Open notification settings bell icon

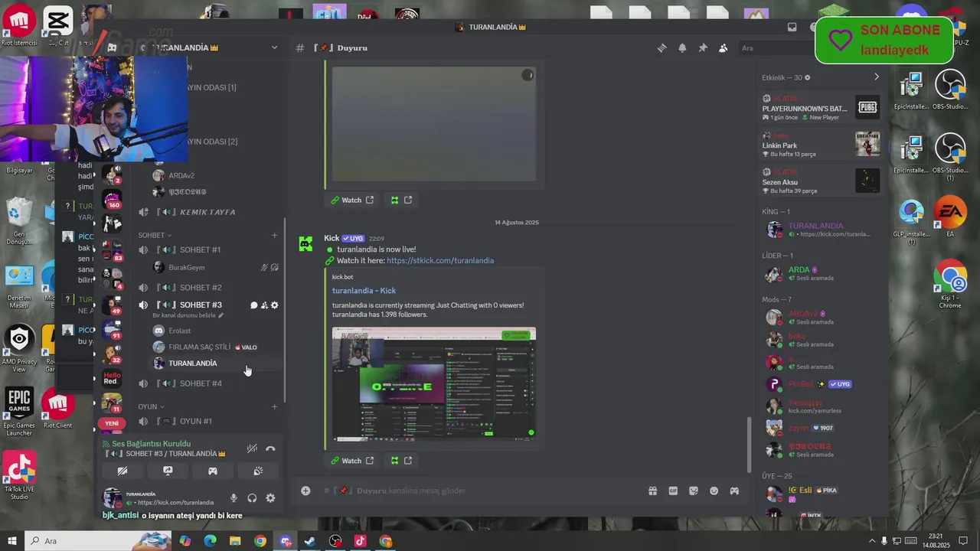click(682, 47)
